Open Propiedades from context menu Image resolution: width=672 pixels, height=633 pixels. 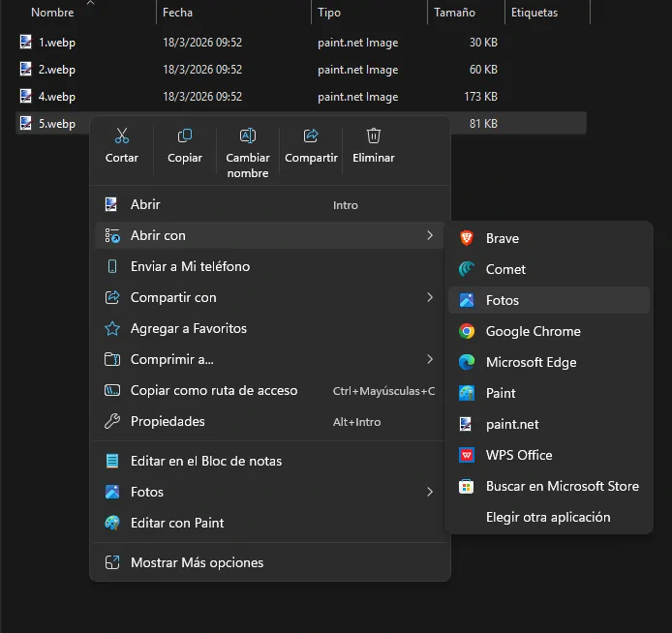tap(270, 421)
